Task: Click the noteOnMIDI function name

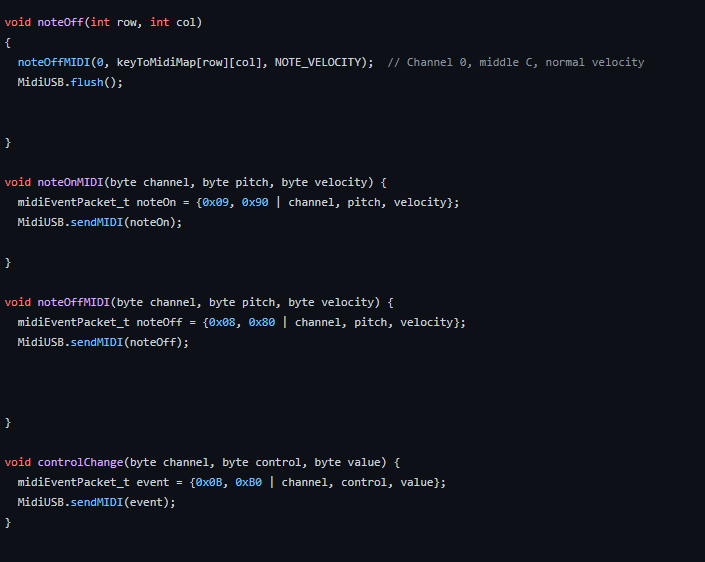Action: point(70,182)
